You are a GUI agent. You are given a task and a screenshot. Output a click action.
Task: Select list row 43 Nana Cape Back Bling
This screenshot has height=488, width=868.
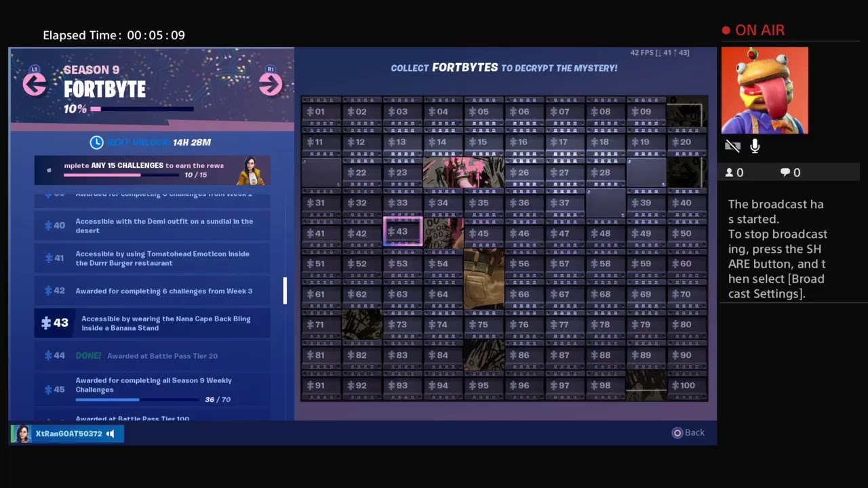click(153, 323)
